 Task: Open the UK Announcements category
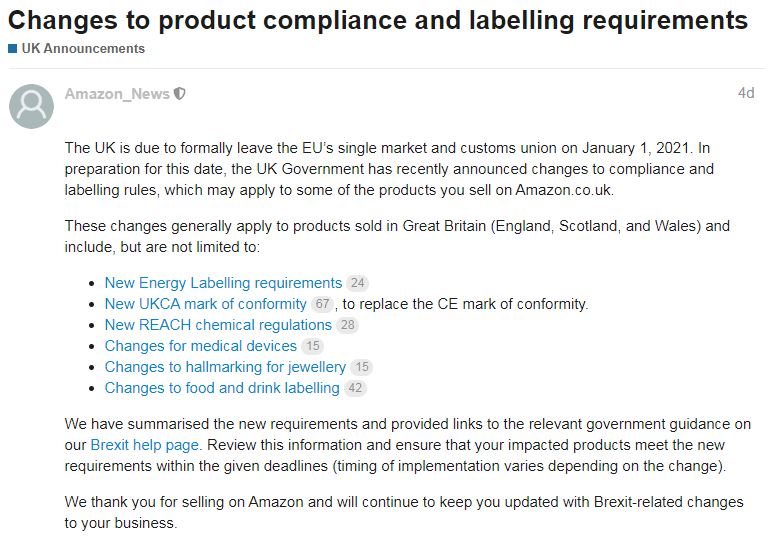click(x=83, y=49)
